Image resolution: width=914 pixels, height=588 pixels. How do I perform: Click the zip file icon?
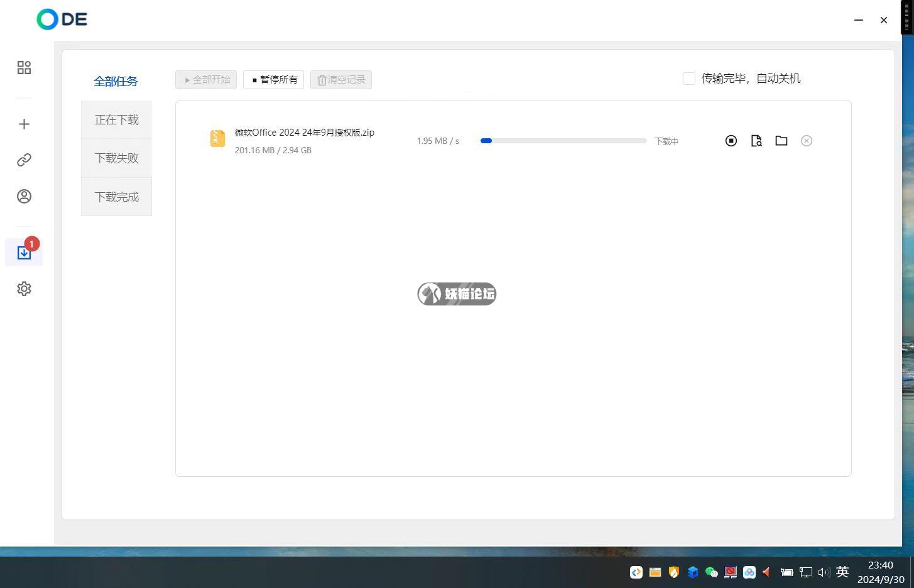[217, 138]
